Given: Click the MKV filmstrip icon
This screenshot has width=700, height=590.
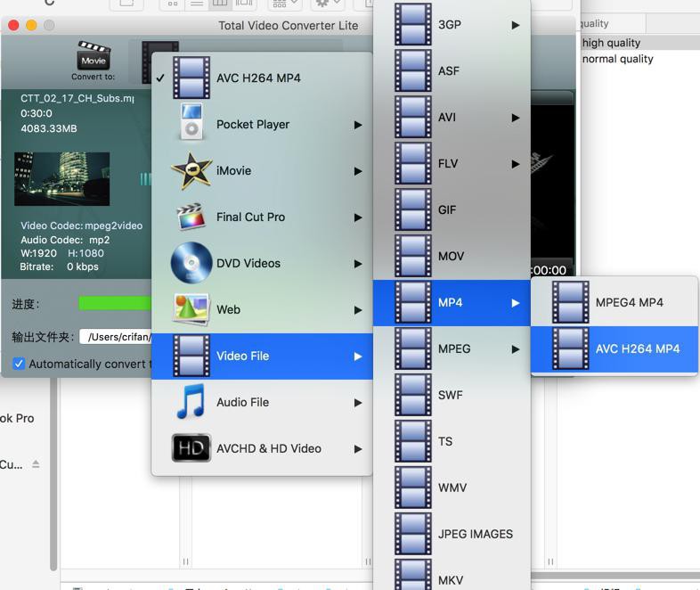Looking at the screenshot, I should click(x=413, y=575).
